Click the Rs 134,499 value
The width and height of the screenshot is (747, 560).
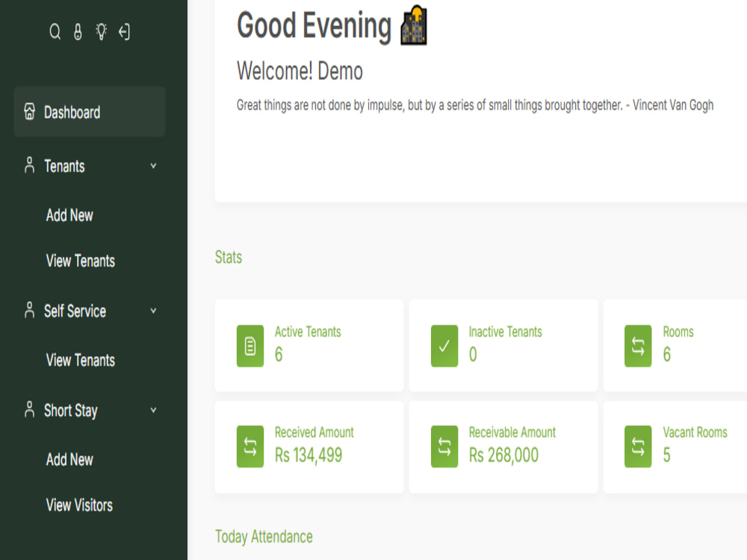click(309, 455)
